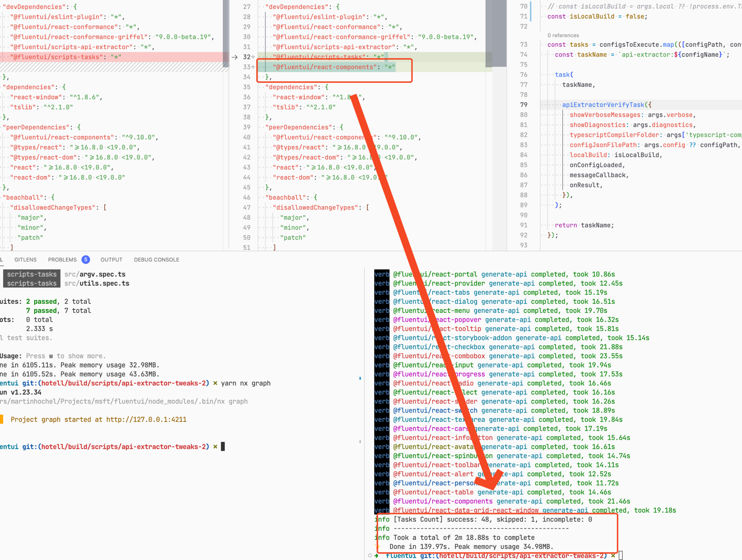This screenshot has width=742, height=560.
Task: Click 'showDiagnostics: args.diagnostics,' line
Action: (x=633, y=125)
